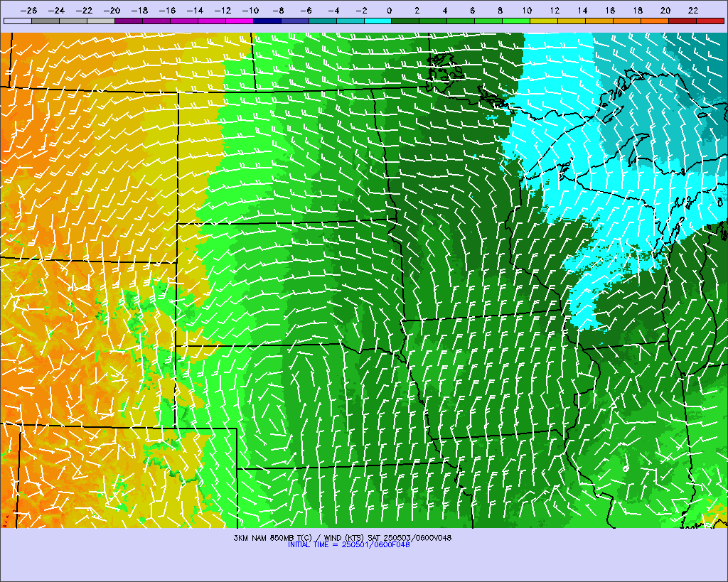Click the dark blue swatch between -10 and -8

coord(267,21)
